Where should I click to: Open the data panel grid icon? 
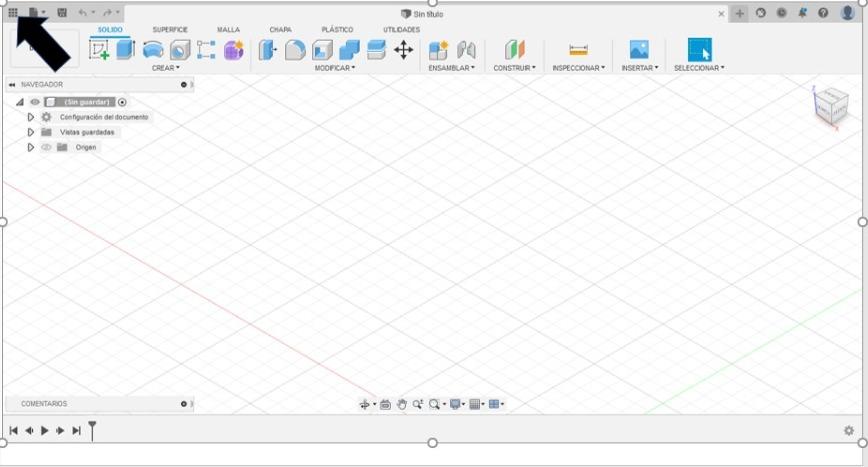coord(13,12)
